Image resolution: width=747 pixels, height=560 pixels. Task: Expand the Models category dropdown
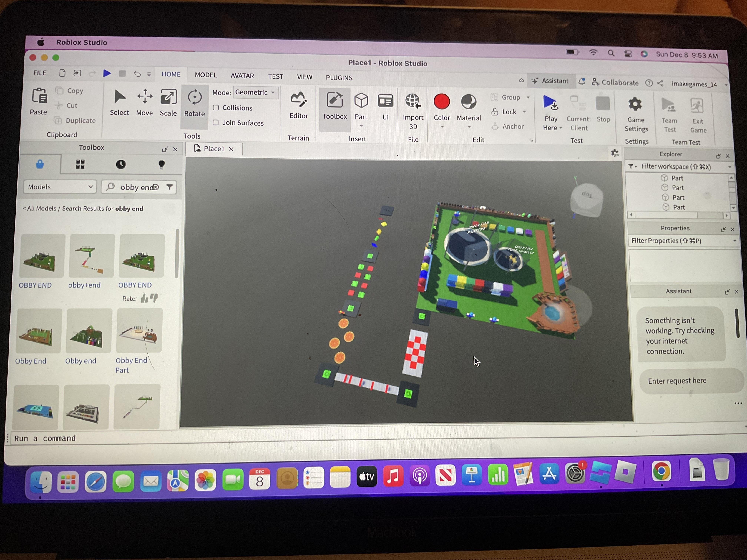(x=60, y=187)
